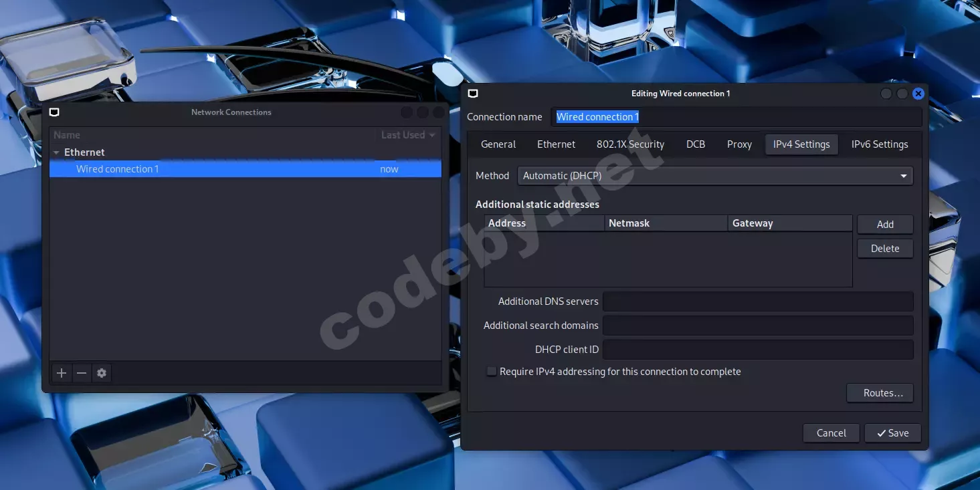This screenshot has width=980, height=490.
Task: Open the 802.1X Security tab
Action: point(631,144)
